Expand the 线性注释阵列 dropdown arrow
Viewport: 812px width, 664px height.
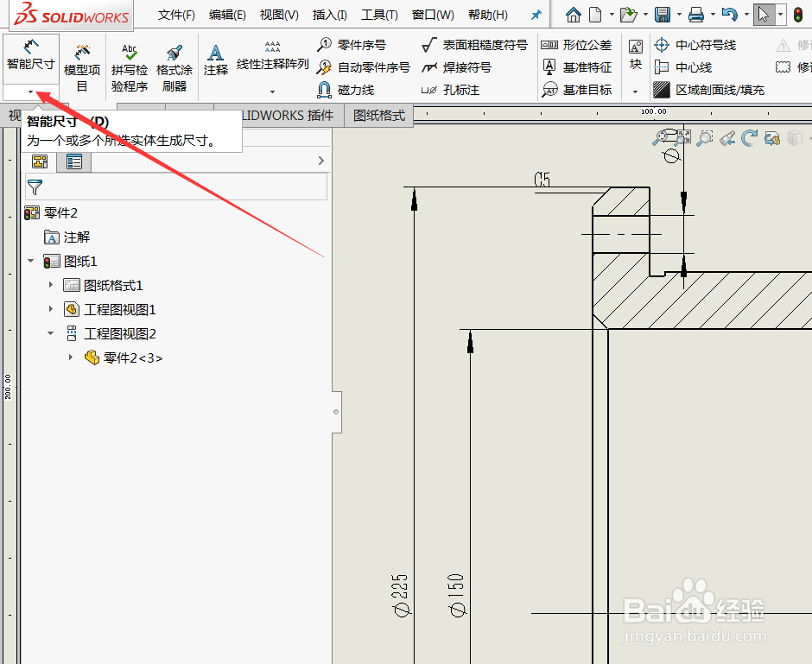pos(272,92)
